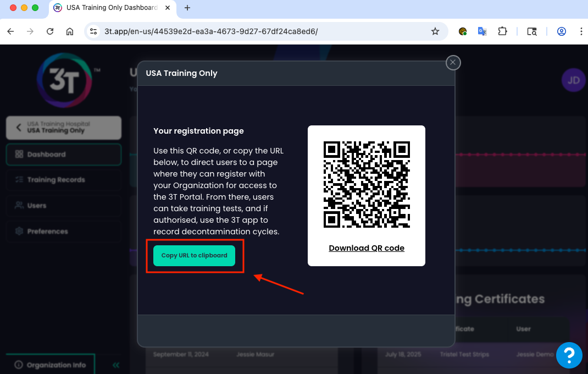Click the September 11, 2024 date cell
The height and width of the screenshot is (374, 588).
[181, 354]
